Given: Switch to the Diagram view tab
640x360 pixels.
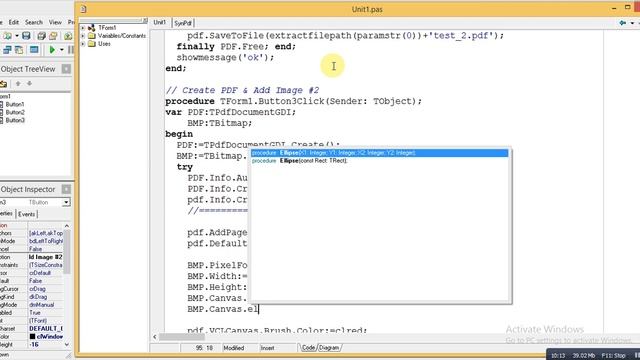Looking at the screenshot, I should [x=329, y=348].
